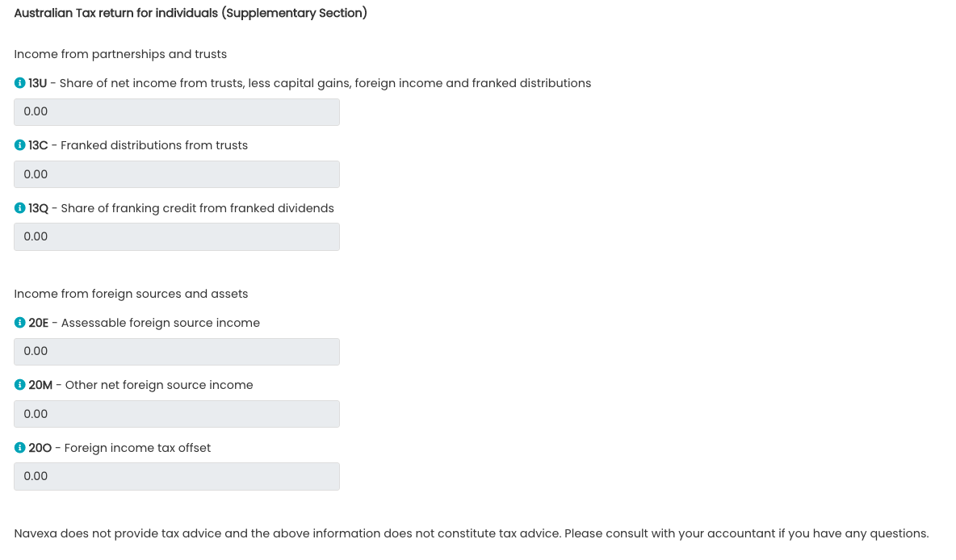The image size is (956, 560).
Task: Click the 13C franked distributions input field
Action: pos(177,174)
